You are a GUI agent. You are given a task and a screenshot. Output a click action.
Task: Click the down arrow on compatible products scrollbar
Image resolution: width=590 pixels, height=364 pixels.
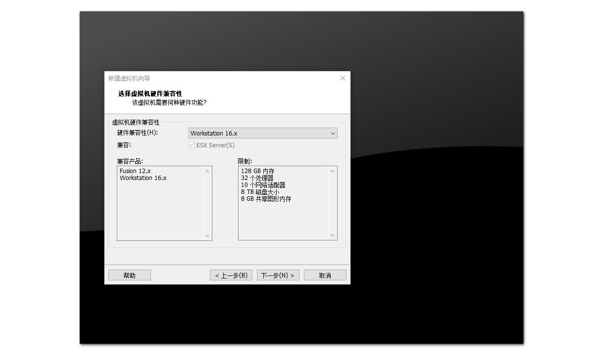coord(207,236)
